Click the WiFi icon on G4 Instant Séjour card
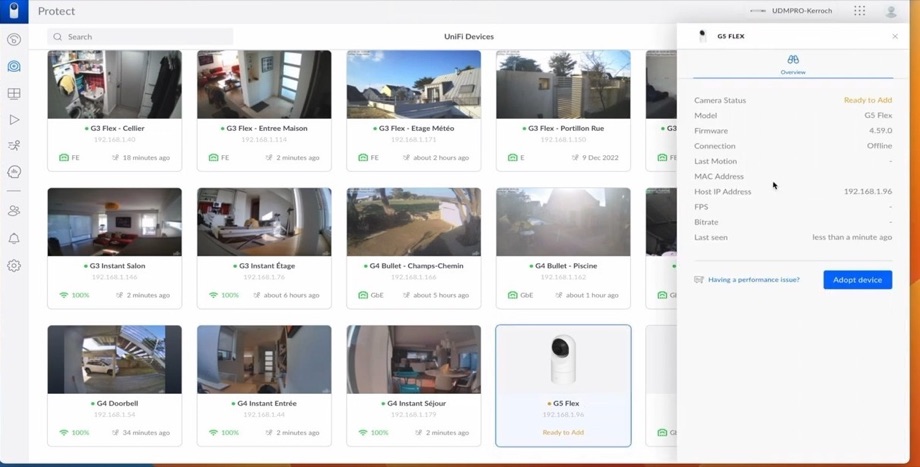This screenshot has height=467, width=920. [x=363, y=432]
